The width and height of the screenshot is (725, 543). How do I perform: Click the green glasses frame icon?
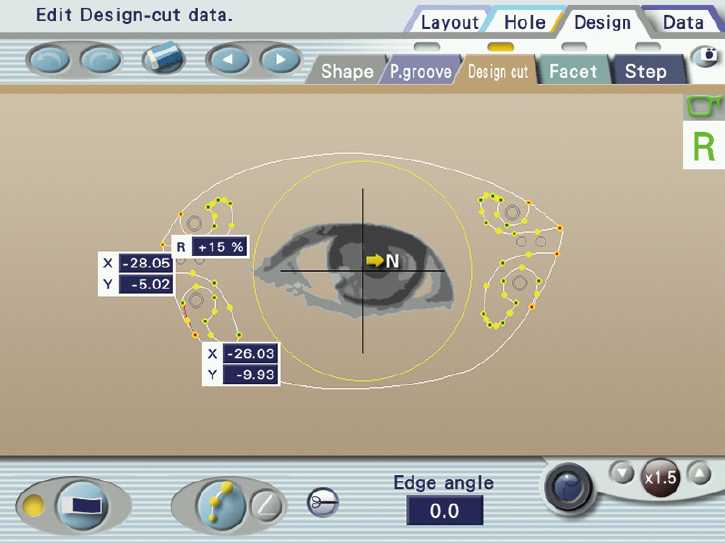coord(703,106)
